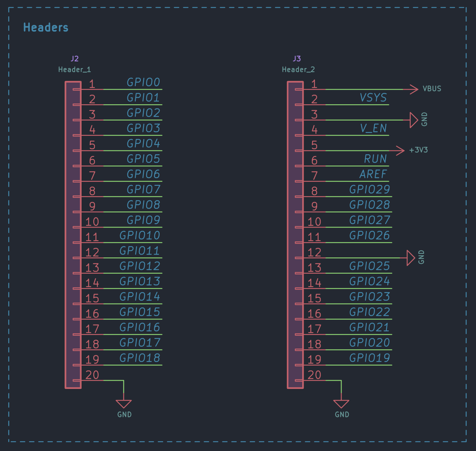The image size is (476, 451).
Task: Select the GPIO0 net label
Action: (144, 82)
